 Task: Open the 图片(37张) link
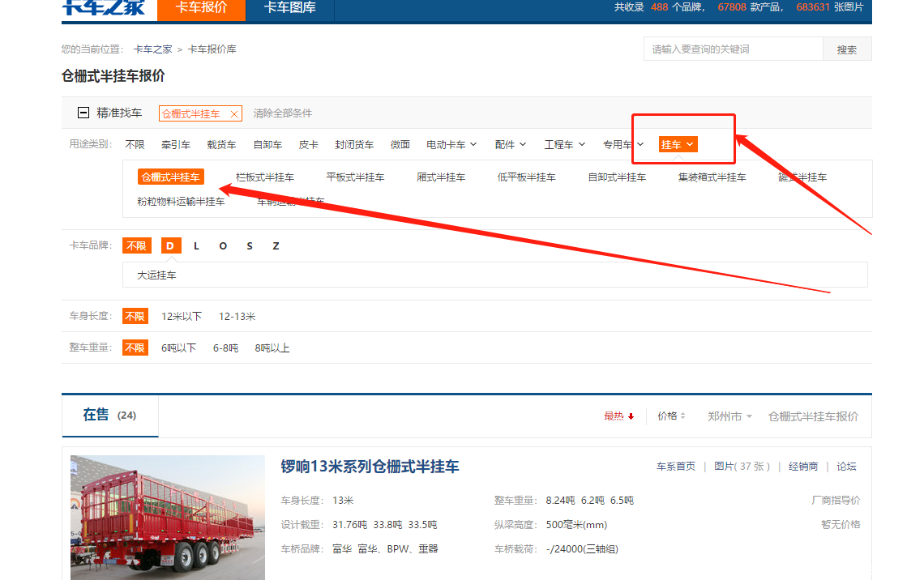pos(742,467)
